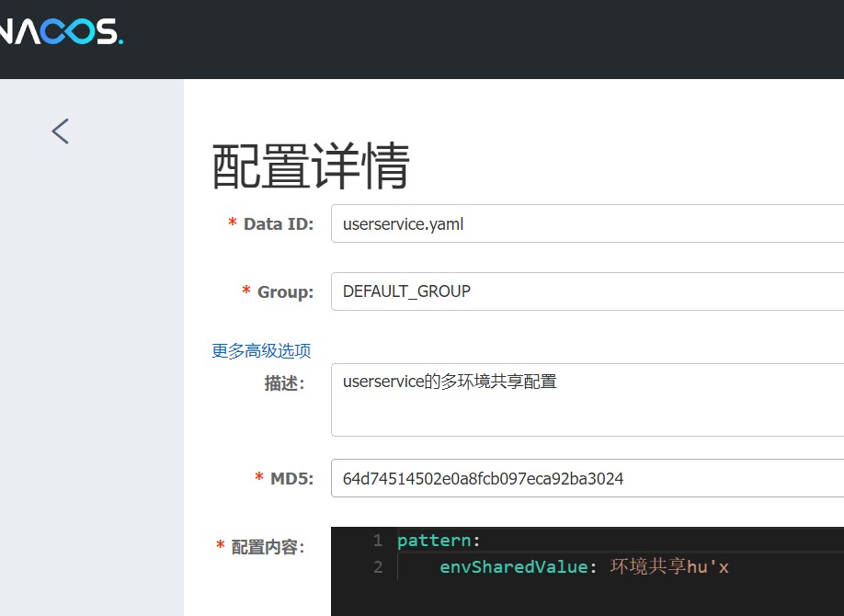
Task: Click the 描述 description textarea
Action: pyautogui.click(x=587, y=400)
